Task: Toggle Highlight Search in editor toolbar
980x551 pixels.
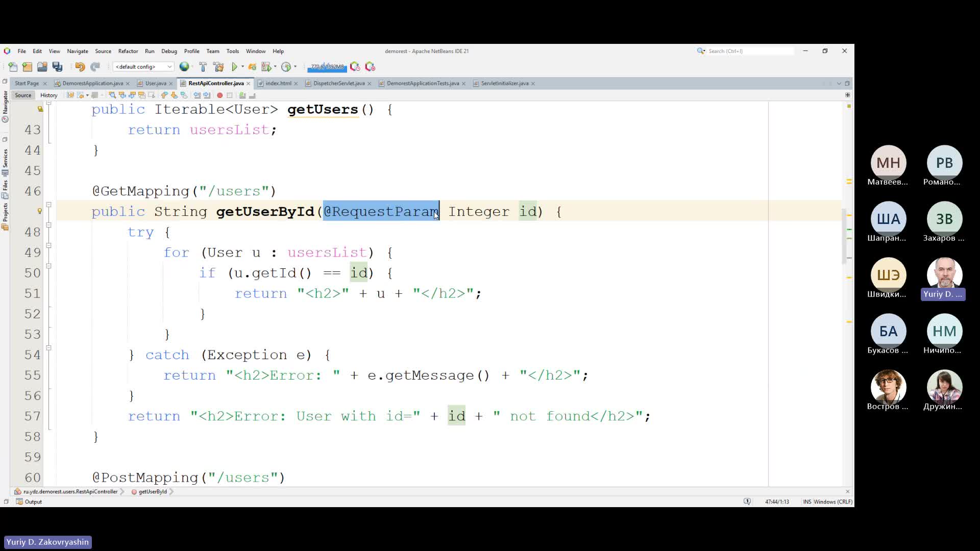Action: tap(141, 95)
